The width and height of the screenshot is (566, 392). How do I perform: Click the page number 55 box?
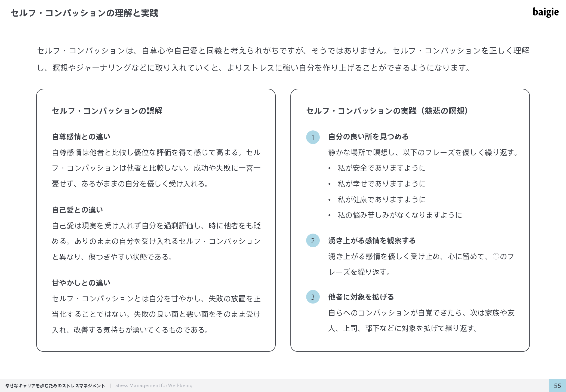557,385
